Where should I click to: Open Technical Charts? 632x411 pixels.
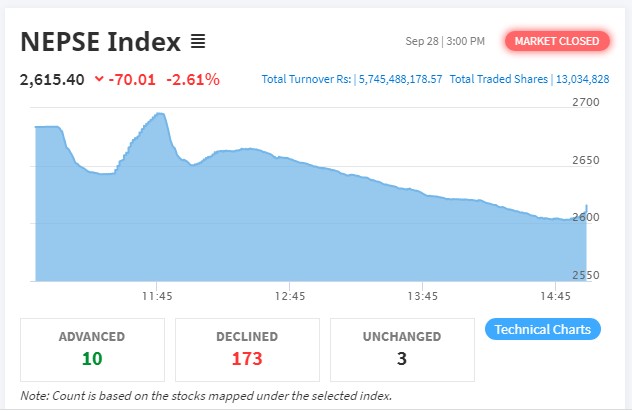(542, 329)
